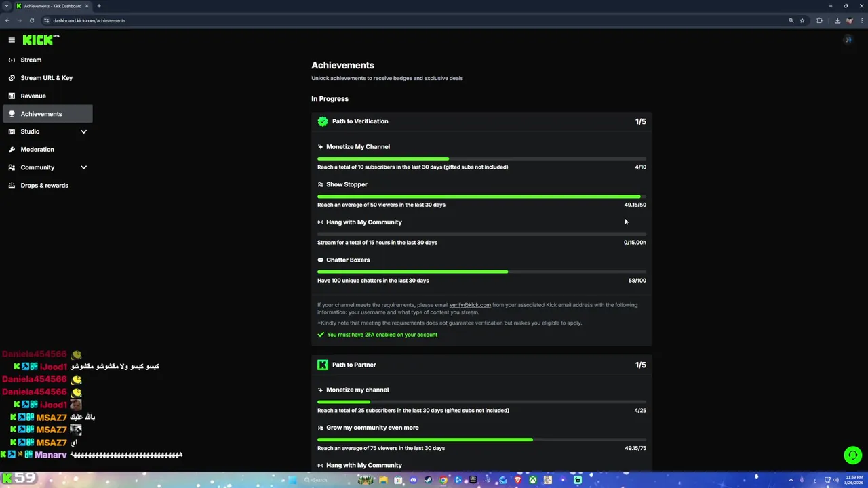Click the Community sidebar icon
868x488 pixels.
[12, 167]
